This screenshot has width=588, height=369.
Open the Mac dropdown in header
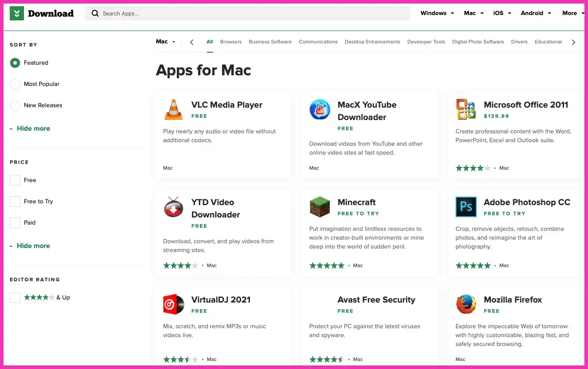[x=474, y=13]
